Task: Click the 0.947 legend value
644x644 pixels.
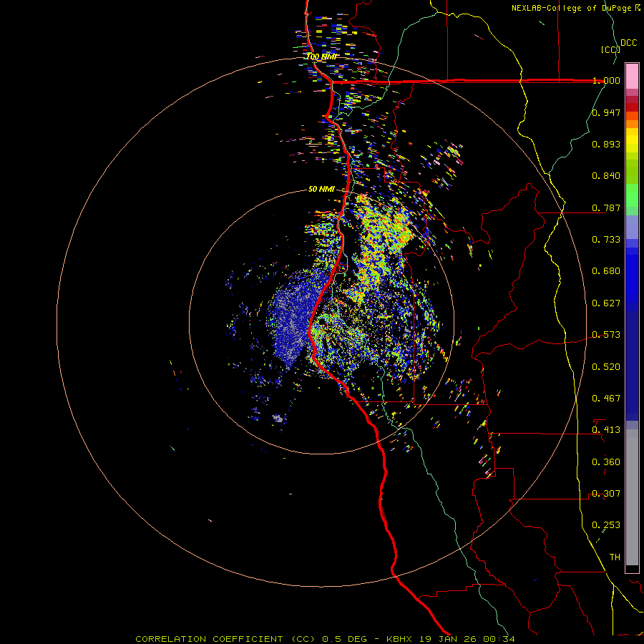Action: (606, 112)
